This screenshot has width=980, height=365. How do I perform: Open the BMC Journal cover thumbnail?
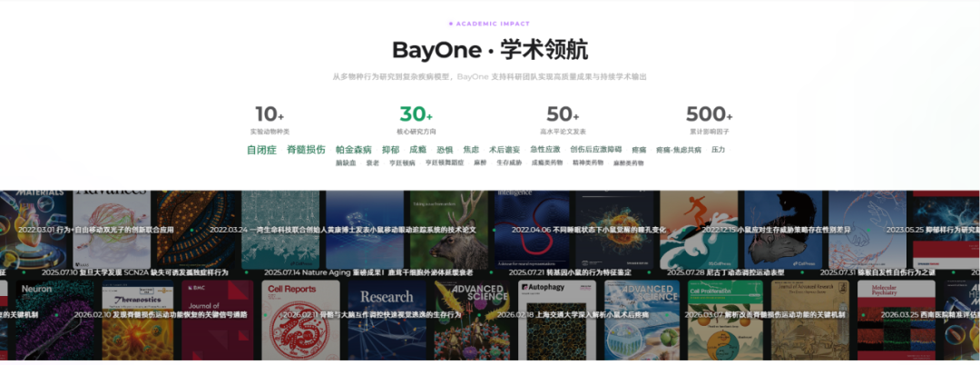(x=218, y=320)
